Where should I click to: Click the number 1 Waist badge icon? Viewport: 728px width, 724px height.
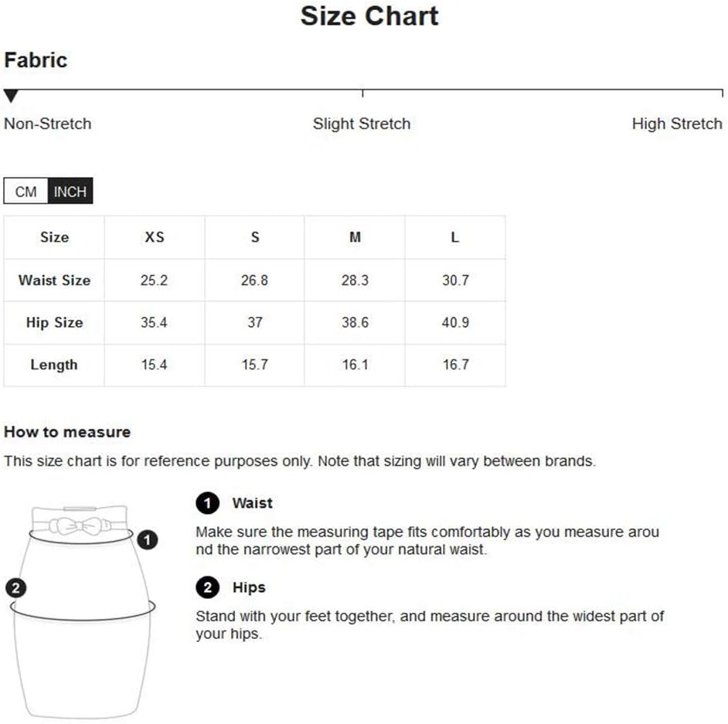click(x=208, y=503)
